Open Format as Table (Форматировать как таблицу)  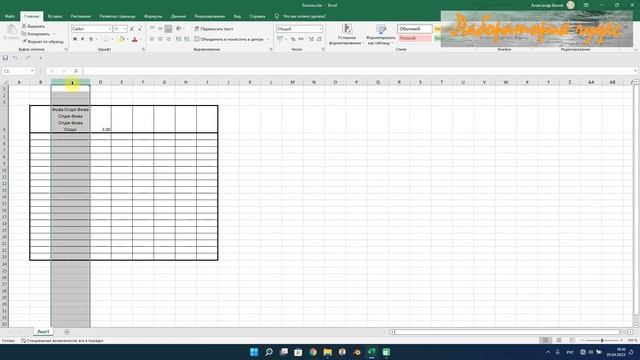[x=381, y=35]
